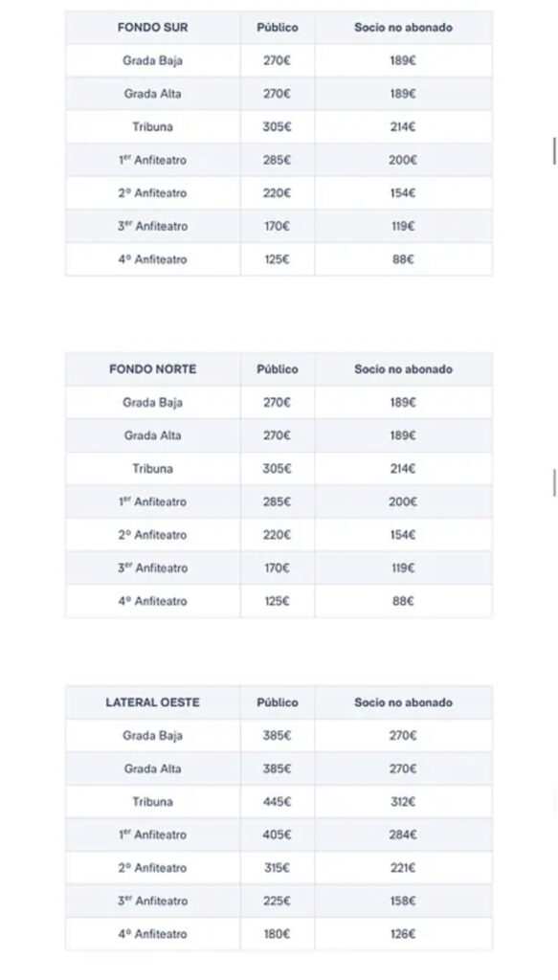This screenshot has height=980, width=558.
Task: Select LATERAL OESTE 2º Anfiteatro row label
Action: [152, 868]
